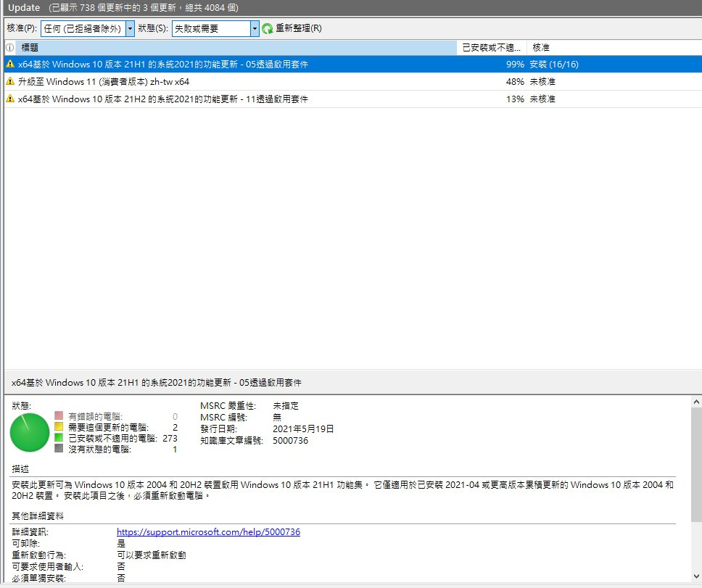The height and width of the screenshot is (588, 702).
Task: Click the details pane vertical scrollbar thumb
Action: tap(696, 465)
